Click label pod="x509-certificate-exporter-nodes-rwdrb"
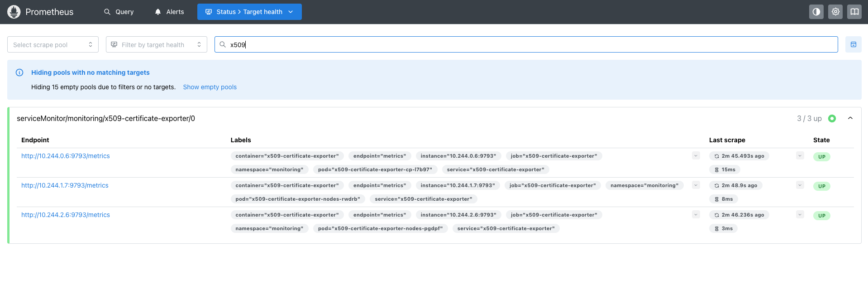 [298, 199]
